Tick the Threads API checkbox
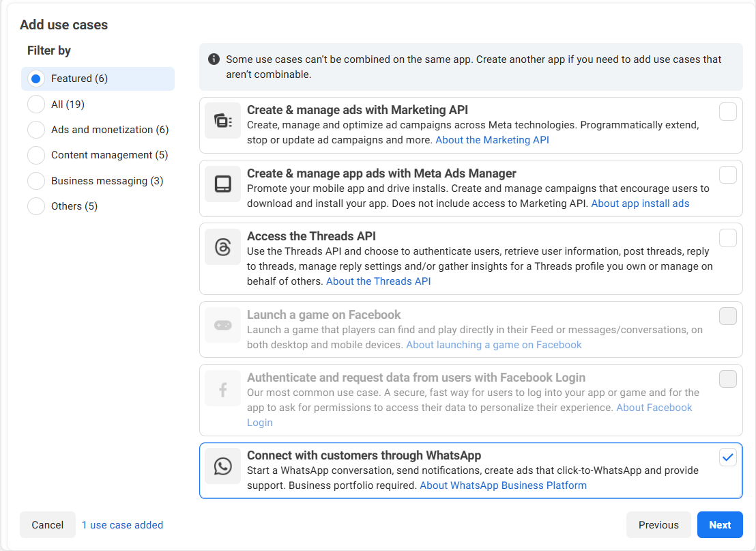Viewport: 756px width, 551px height. (x=727, y=238)
